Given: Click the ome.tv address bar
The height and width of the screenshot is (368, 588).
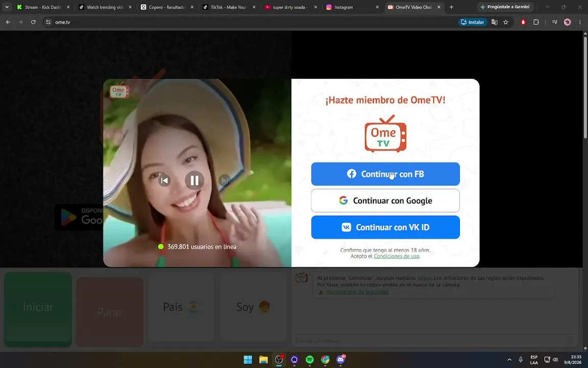Looking at the screenshot, I should pos(248,22).
